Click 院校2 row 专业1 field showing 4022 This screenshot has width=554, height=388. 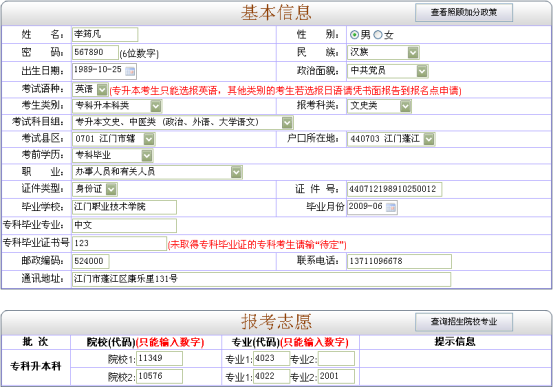[x=271, y=376]
